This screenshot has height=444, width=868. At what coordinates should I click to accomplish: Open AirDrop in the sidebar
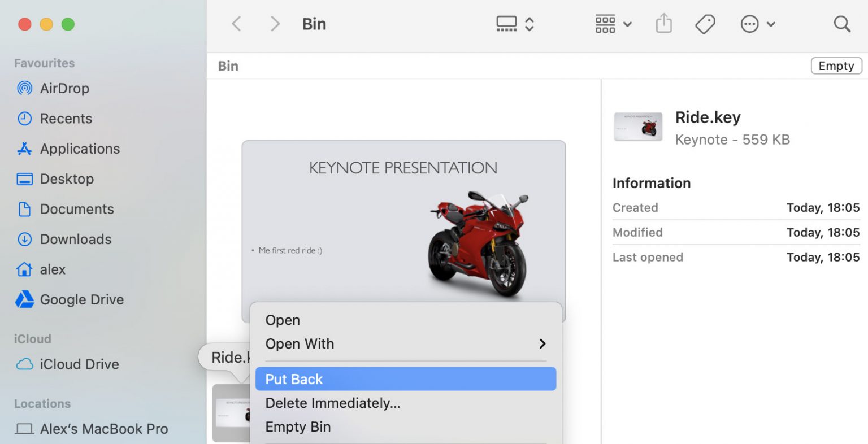(x=64, y=88)
